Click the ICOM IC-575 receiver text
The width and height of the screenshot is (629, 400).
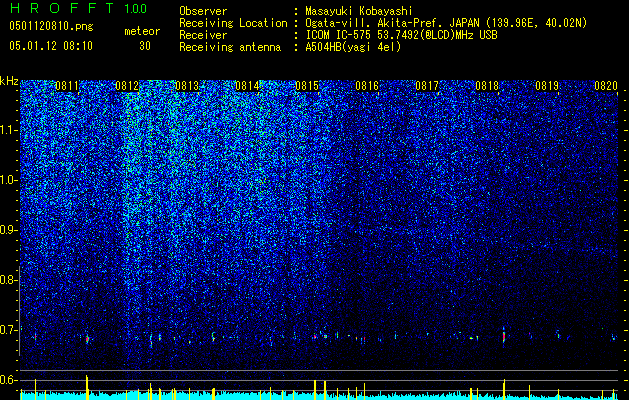[401, 35]
